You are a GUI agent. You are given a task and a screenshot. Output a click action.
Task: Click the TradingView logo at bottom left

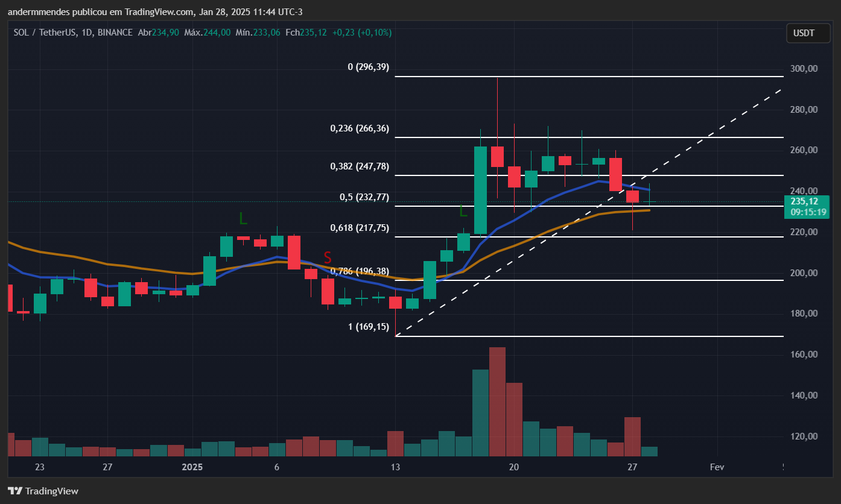43,491
